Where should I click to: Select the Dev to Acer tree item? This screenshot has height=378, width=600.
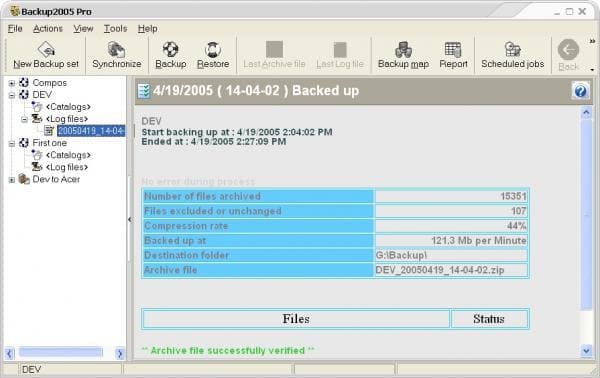tap(56, 179)
